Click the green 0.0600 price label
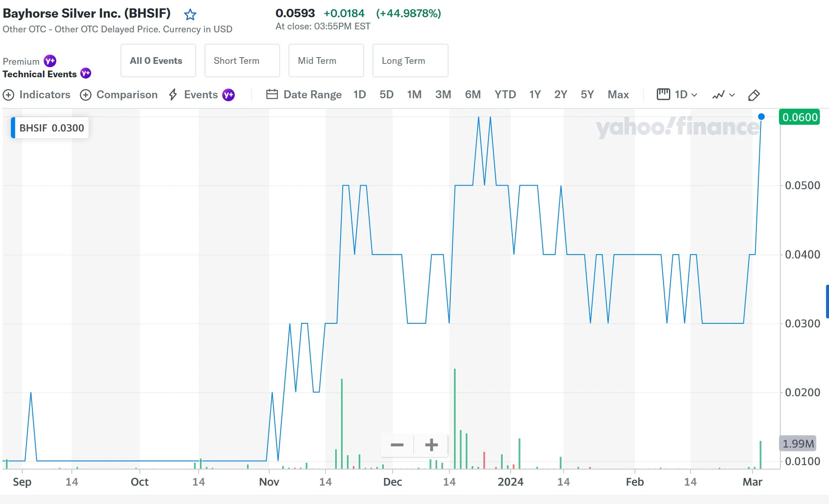 800,117
